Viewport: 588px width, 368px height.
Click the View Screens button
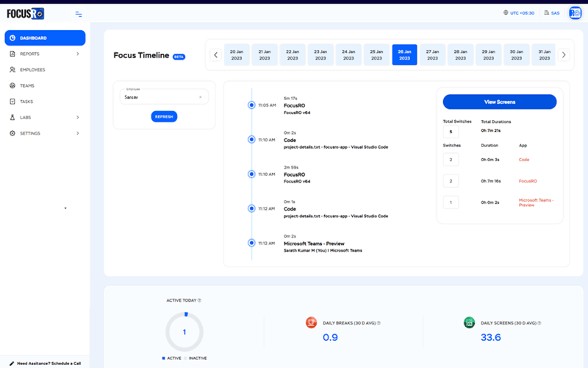pyautogui.click(x=500, y=102)
